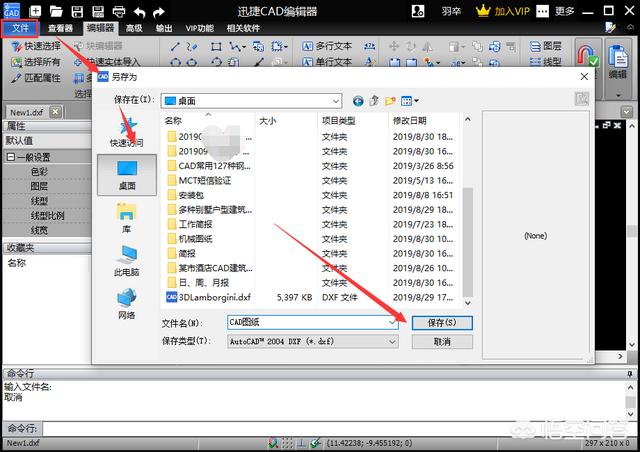This screenshot has width=640, height=452.
Task: Toggle the preview icon in Save As dialog
Action: pyautogui.click(x=582, y=98)
